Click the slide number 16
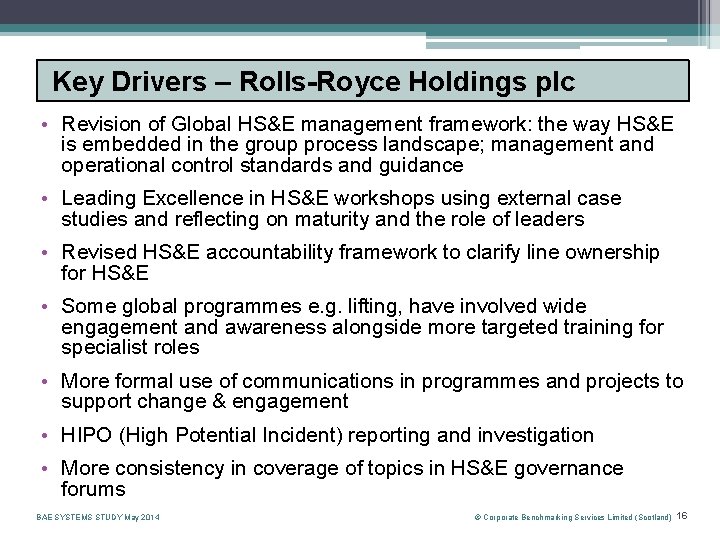The image size is (720, 540). pos(682,516)
